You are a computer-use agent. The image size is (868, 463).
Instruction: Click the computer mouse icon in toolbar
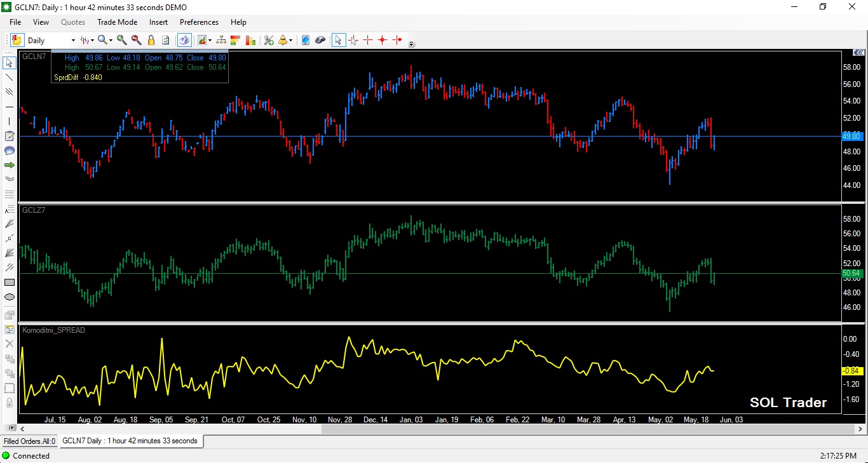pyautogui.click(x=320, y=40)
